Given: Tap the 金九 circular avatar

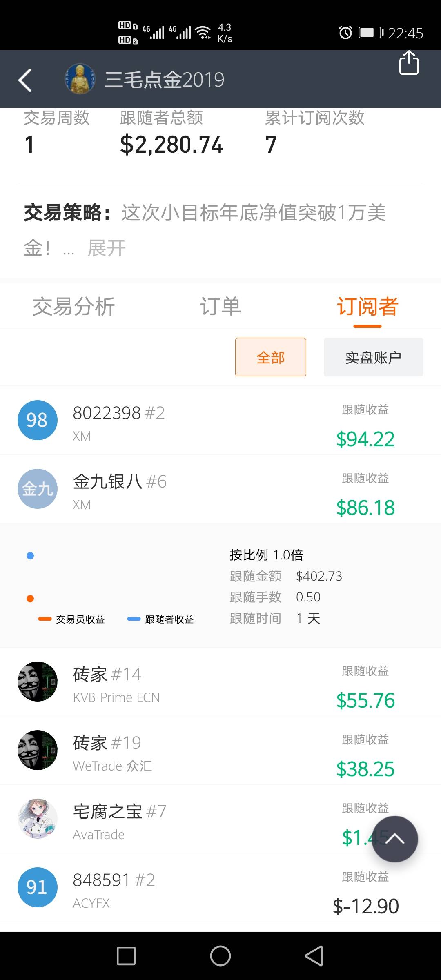Looking at the screenshot, I should click(x=37, y=489).
